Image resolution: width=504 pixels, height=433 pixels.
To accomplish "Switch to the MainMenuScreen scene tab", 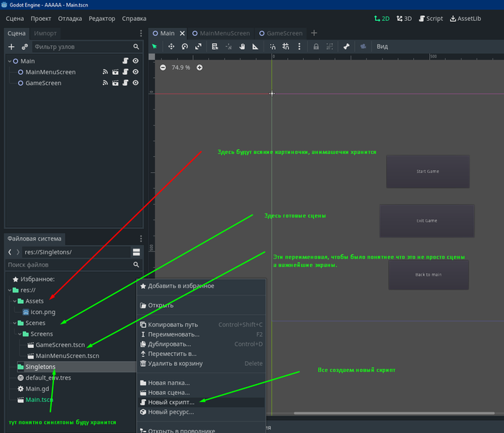I will point(224,33).
